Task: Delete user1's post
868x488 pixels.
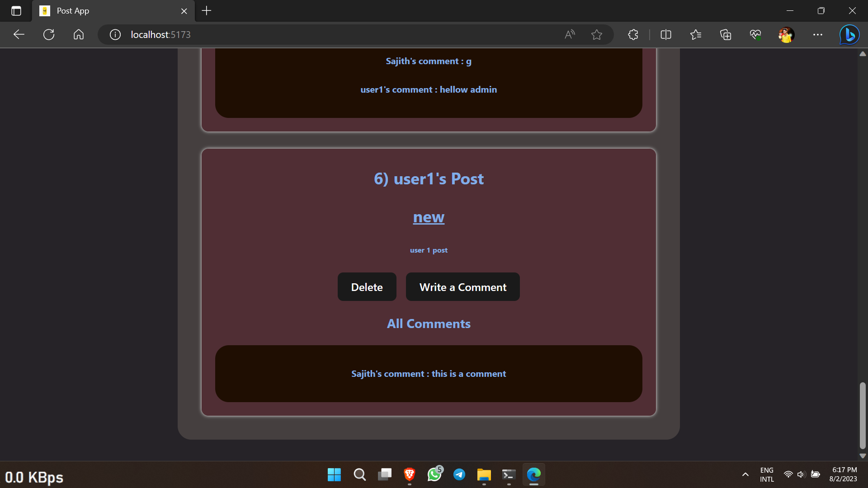Action: 367,286
